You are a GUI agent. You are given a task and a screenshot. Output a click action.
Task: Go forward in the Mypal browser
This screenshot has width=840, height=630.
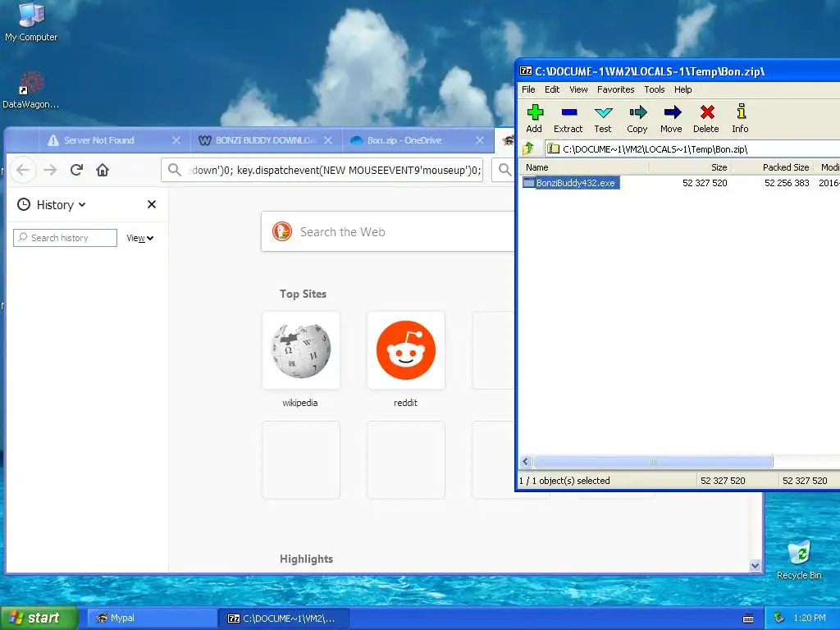(50, 170)
